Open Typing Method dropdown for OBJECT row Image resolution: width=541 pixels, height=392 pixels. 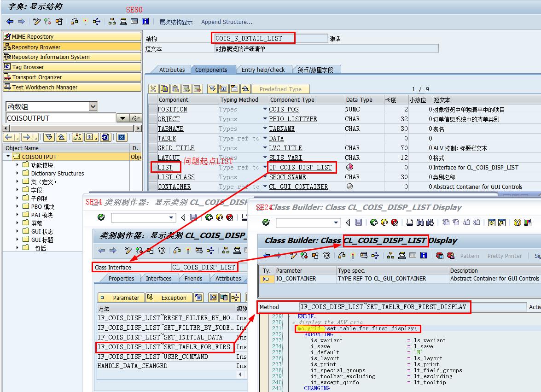[265, 119]
